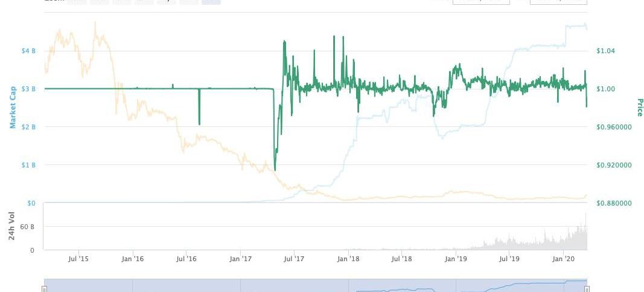Viewport: 644px width, 292px height.
Task: Click the light blue market cap line's final plateau
Action: 575,26
